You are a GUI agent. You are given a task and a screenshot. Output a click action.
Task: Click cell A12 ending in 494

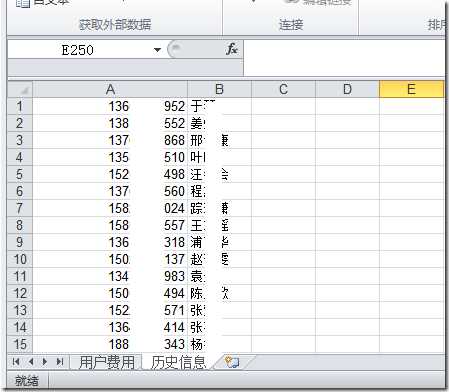(x=110, y=293)
